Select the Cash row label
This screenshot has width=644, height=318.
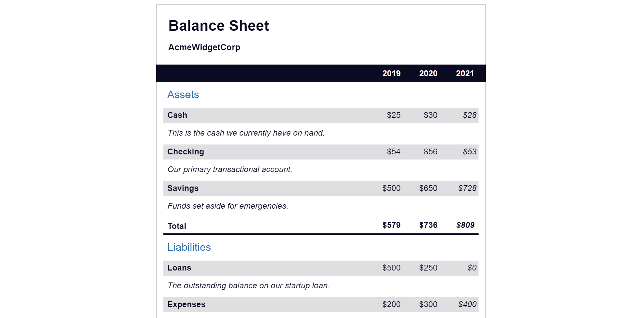[177, 115]
